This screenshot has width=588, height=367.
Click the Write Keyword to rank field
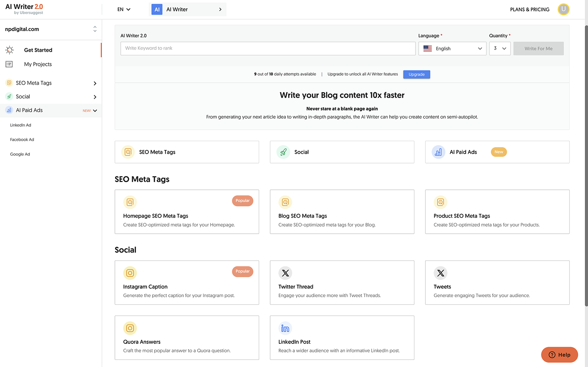(x=268, y=49)
